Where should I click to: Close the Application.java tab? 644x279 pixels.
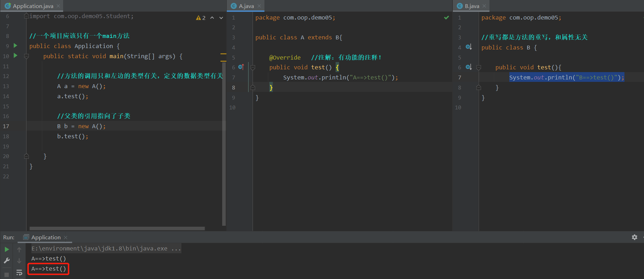(x=58, y=6)
